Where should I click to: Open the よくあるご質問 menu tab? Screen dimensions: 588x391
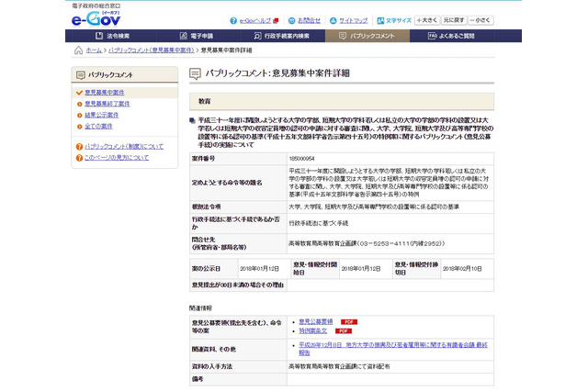point(451,36)
